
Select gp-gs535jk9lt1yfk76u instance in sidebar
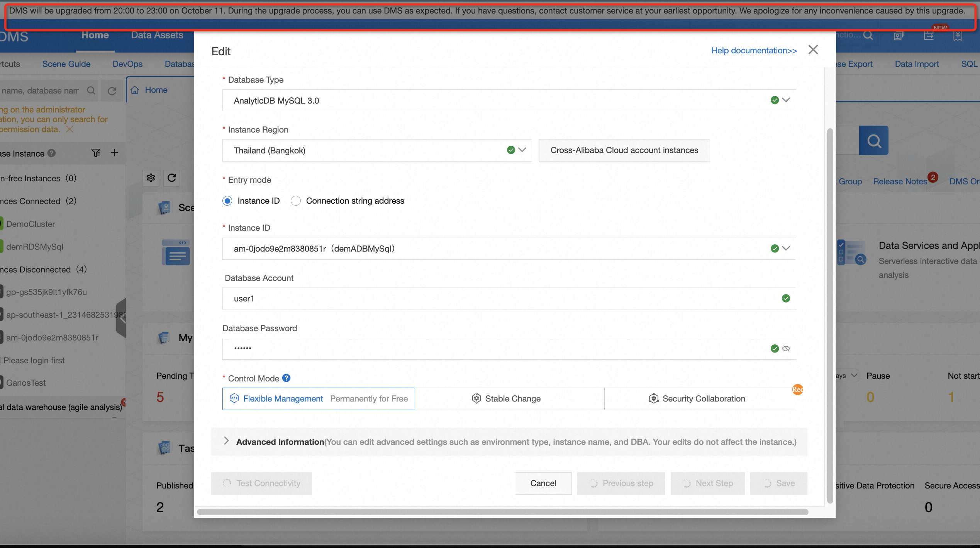46,292
